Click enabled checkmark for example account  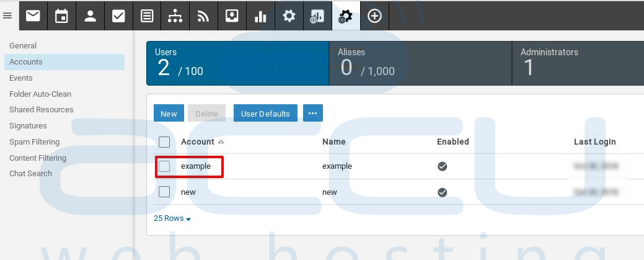coord(443,166)
